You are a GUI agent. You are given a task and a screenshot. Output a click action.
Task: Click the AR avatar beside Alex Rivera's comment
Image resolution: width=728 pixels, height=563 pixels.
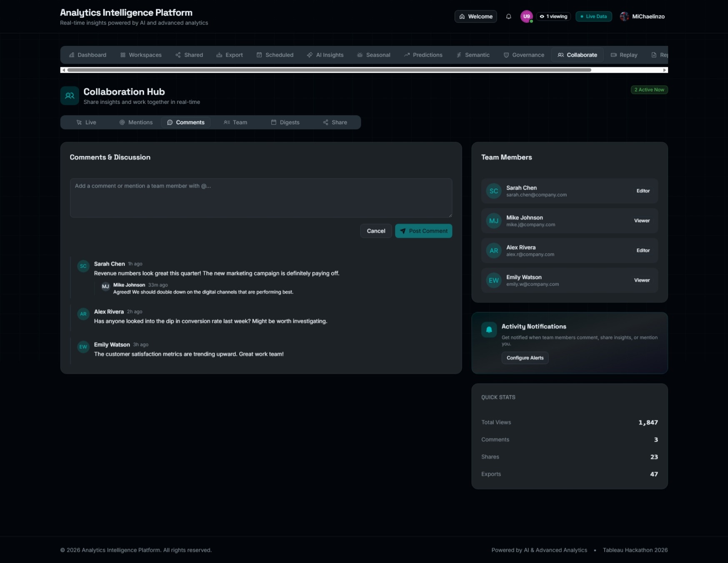click(x=83, y=314)
